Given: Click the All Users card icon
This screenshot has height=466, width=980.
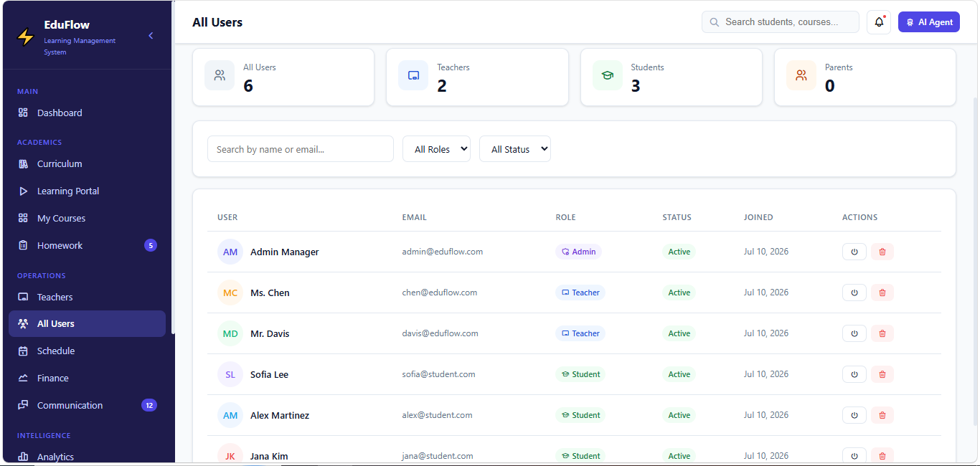Looking at the screenshot, I should point(220,75).
